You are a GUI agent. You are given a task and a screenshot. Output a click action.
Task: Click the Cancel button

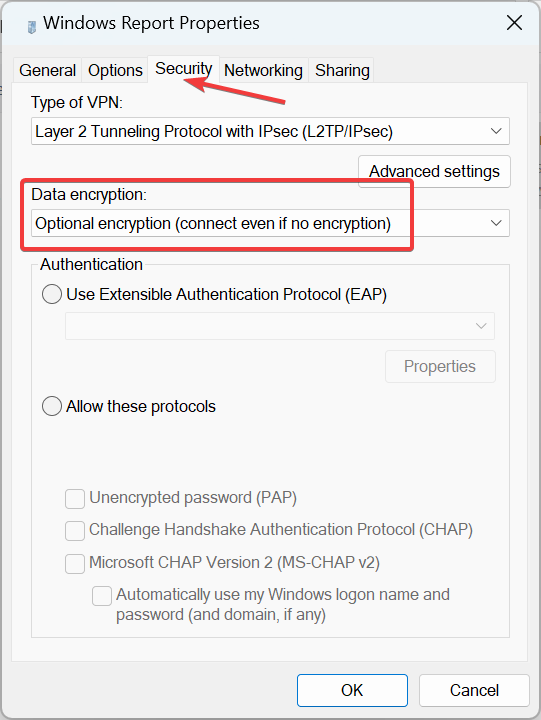[x=474, y=690]
